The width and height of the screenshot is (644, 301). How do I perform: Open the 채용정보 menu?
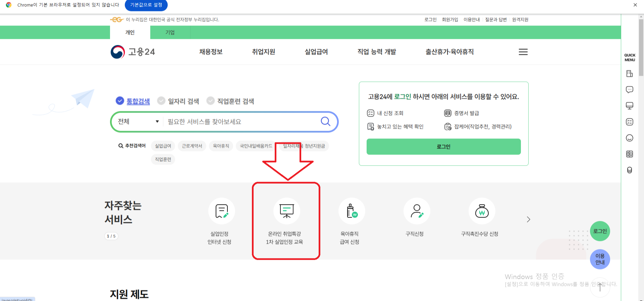point(211,52)
